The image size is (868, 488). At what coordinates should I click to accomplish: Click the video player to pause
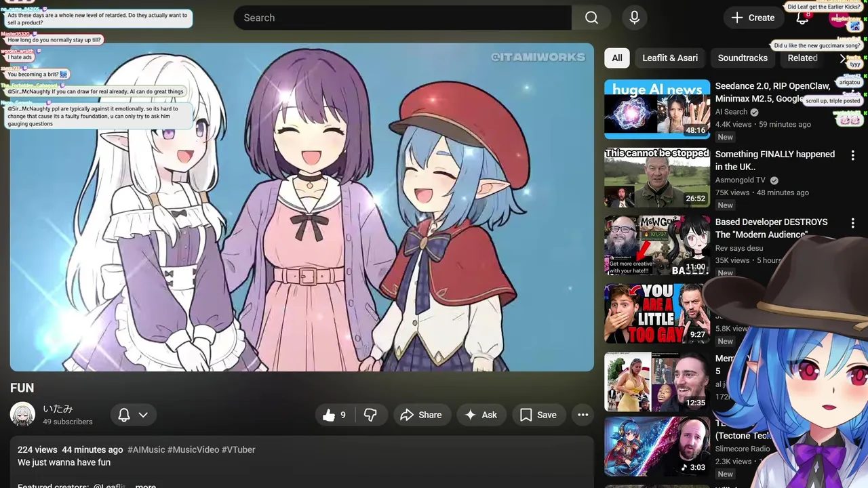click(302, 207)
